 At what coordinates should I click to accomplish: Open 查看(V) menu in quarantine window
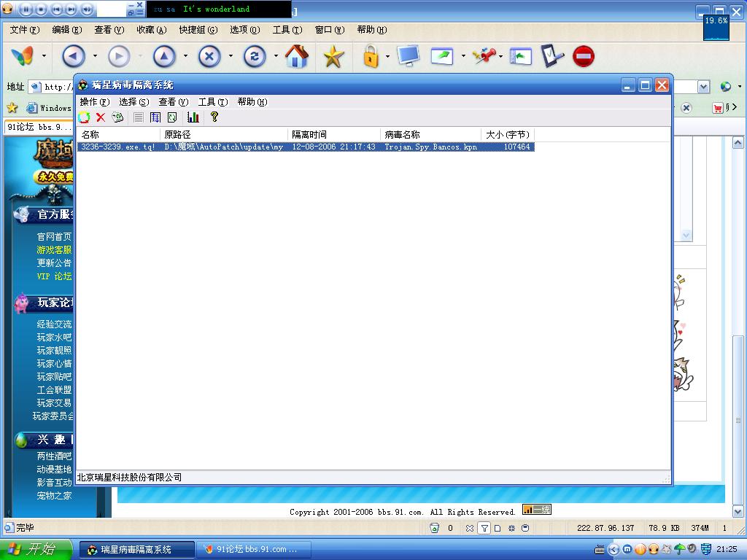pos(174,102)
